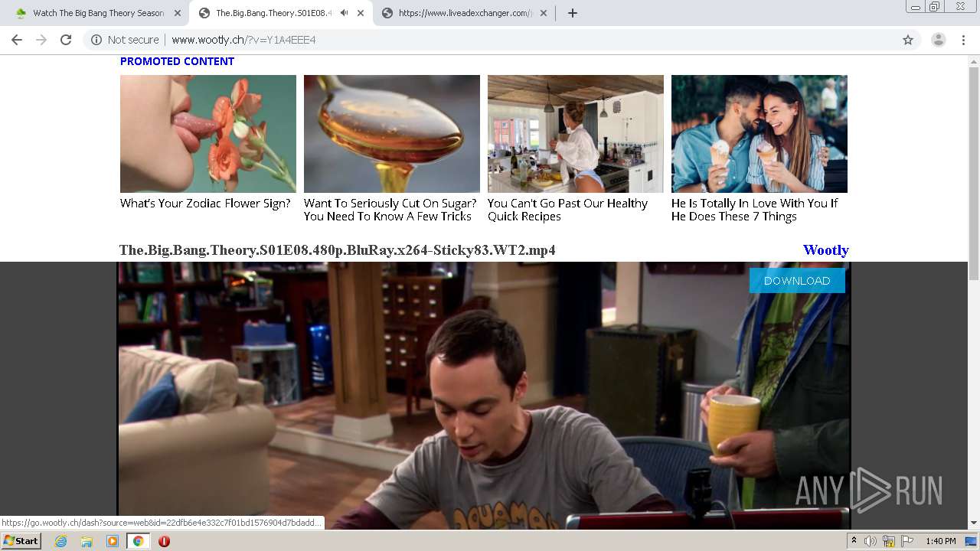
Task: Open the red antivirus taskbar icon
Action: point(164,541)
